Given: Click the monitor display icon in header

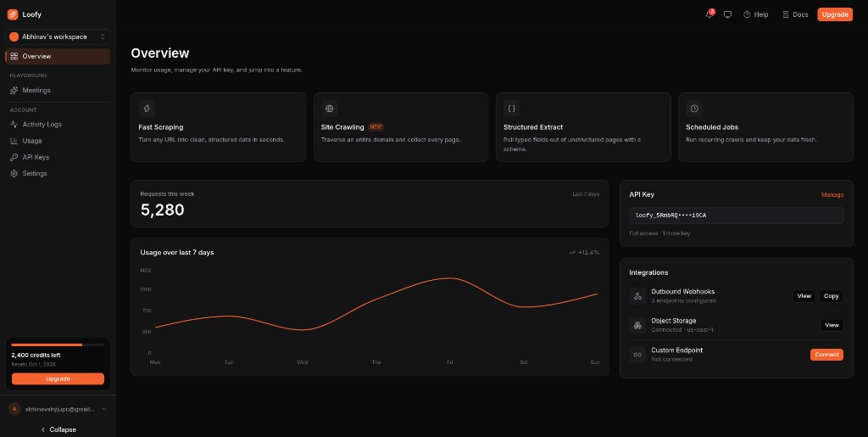Looking at the screenshot, I should click(x=727, y=15).
